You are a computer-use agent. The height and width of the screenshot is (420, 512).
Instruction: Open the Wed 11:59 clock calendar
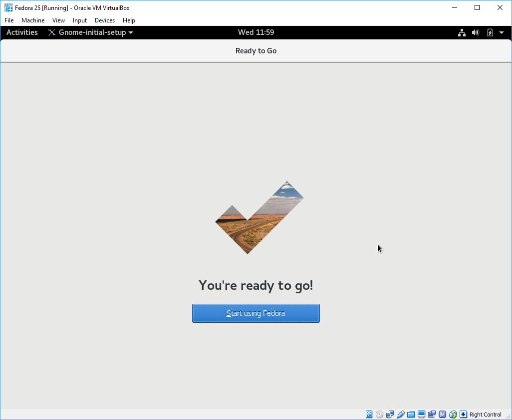click(x=256, y=32)
